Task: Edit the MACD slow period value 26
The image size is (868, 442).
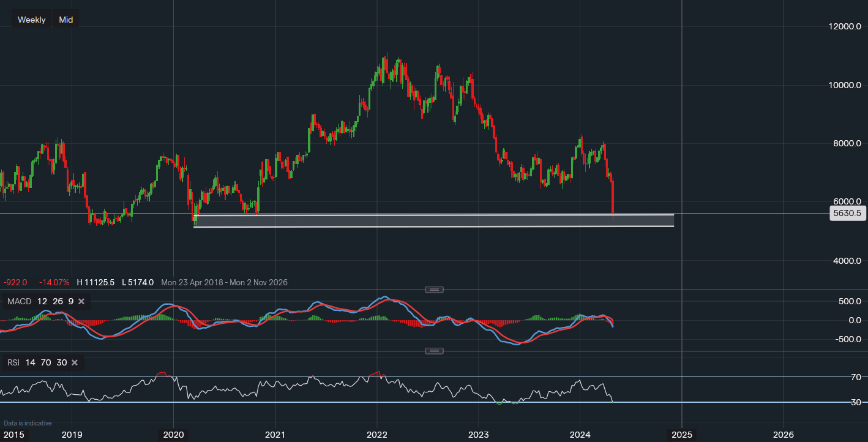Action: 57,301
